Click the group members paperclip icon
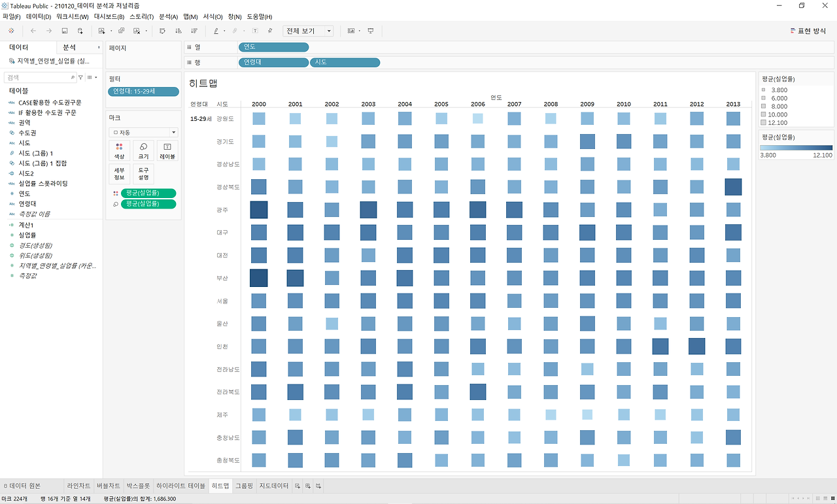The height and width of the screenshot is (504, 837). (x=235, y=31)
